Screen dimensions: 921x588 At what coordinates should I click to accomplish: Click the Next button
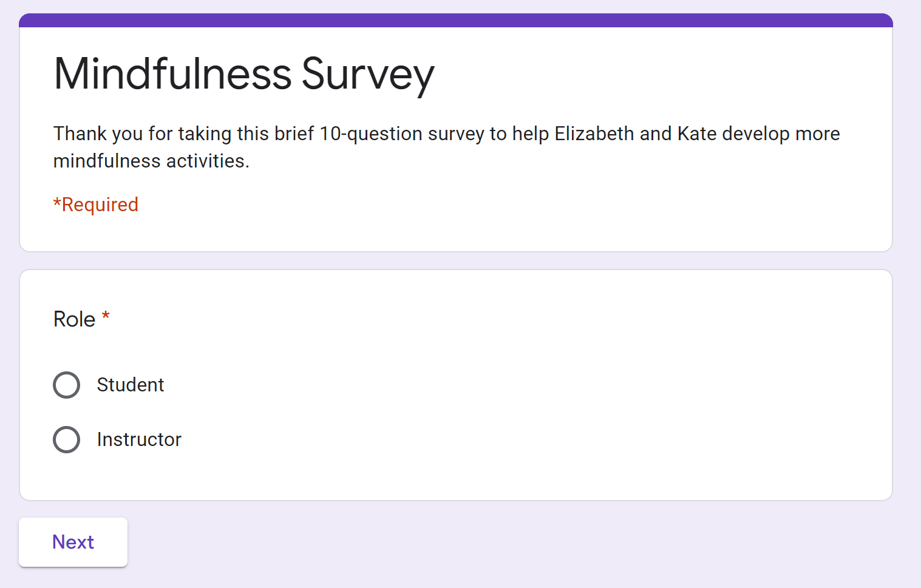coord(73,542)
